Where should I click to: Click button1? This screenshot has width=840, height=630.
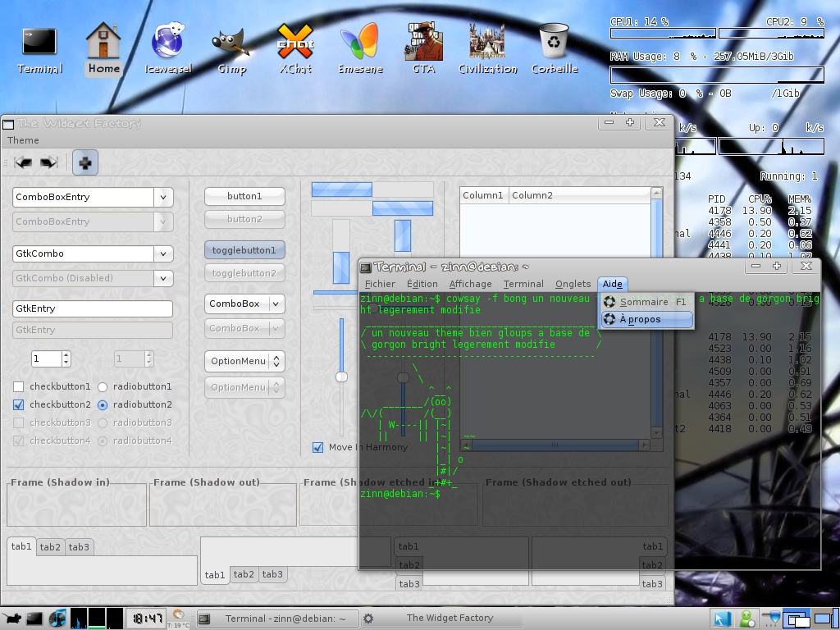(244, 196)
